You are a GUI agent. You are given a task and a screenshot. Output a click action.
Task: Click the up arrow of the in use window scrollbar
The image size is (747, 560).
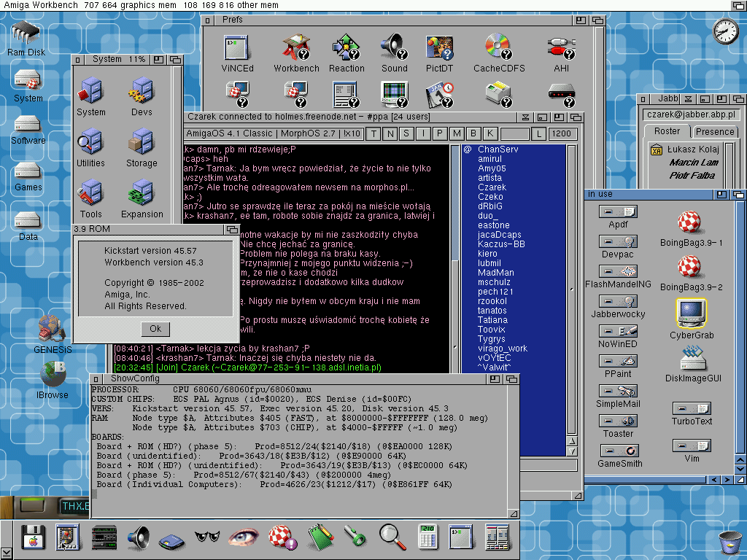click(740, 459)
